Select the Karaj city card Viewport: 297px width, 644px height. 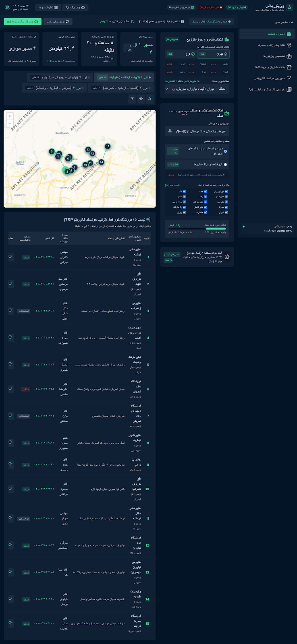(x=181, y=54)
